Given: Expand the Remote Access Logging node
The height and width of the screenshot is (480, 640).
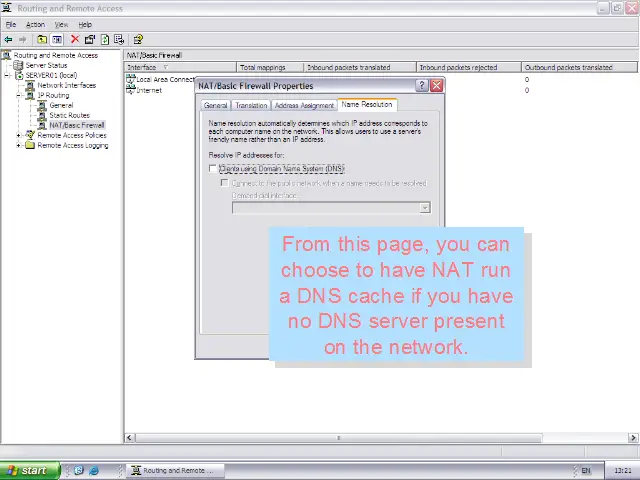Looking at the screenshot, I should pyautogui.click(x=19, y=145).
